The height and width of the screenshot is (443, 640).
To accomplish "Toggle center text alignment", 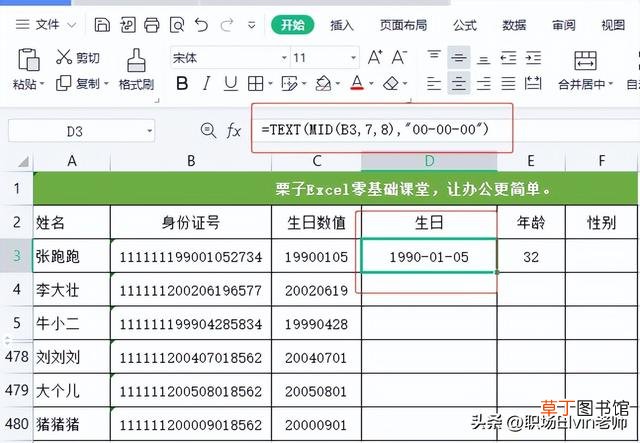I will (x=459, y=83).
